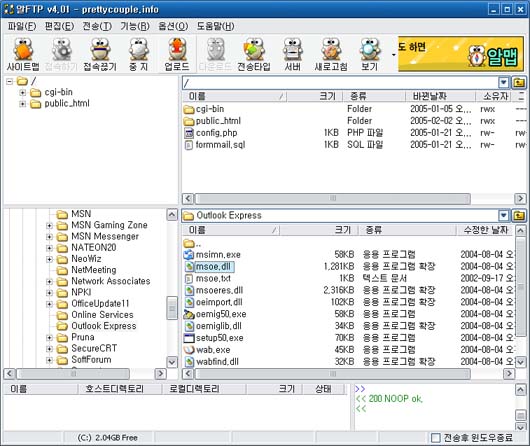530x446 pixels.
Task: Select wab.exe file icon
Action: (189, 350)
